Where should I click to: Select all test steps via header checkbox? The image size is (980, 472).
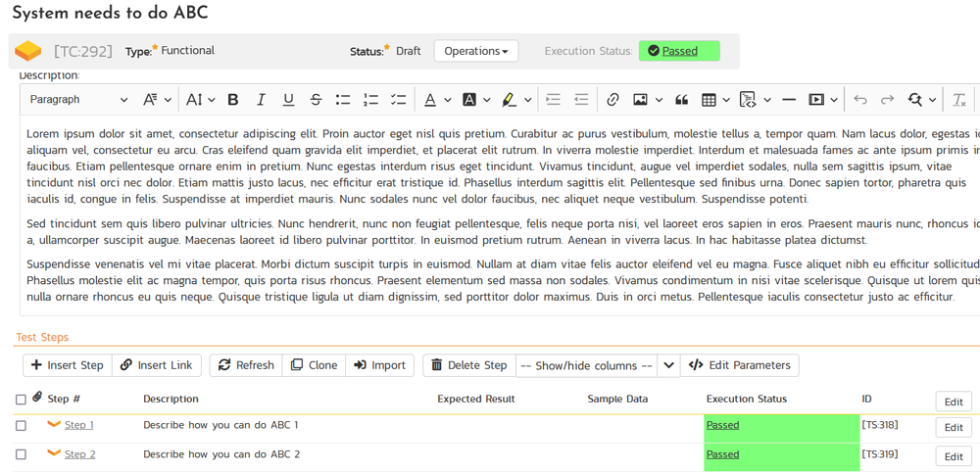coord(22,400)
